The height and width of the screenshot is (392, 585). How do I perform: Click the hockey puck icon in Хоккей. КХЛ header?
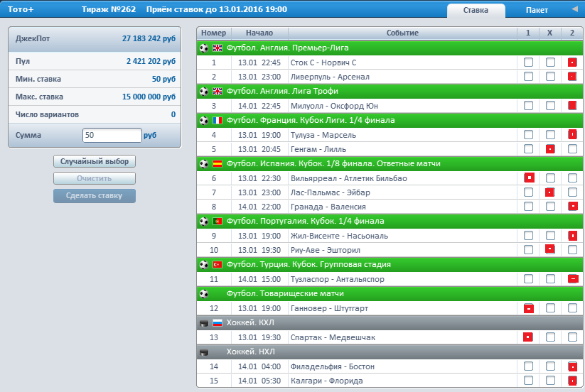204,323
